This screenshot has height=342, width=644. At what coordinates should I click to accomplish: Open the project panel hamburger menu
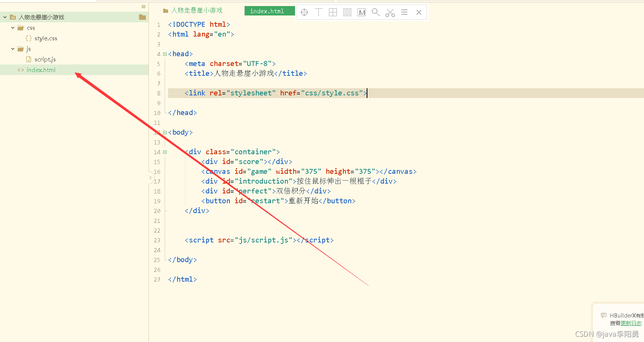click(x=144, y=7)
